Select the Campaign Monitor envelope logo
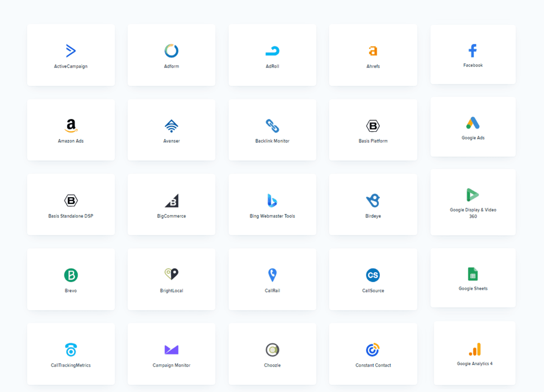The image size is (544, 392). point(171,350)
